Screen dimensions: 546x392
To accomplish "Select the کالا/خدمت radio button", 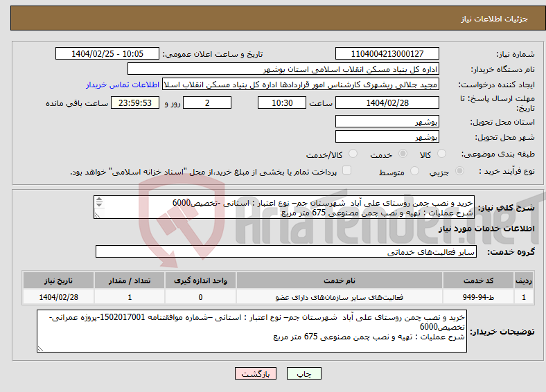I will [353, 154].
